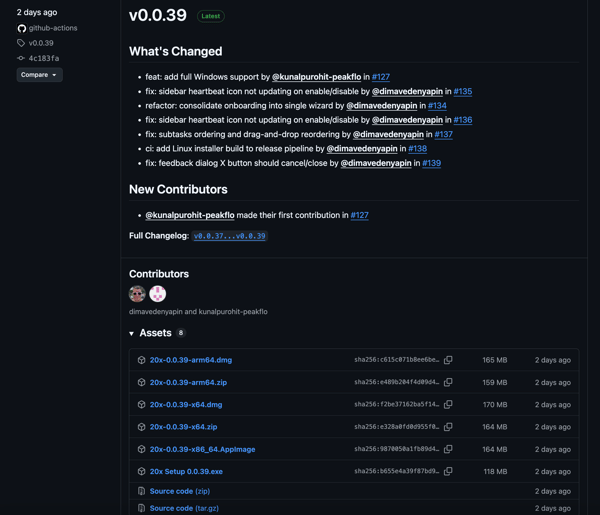
Task: Click the package icon beside 20x-0.0.39-arm64.dmg
Action: point(141,360)
